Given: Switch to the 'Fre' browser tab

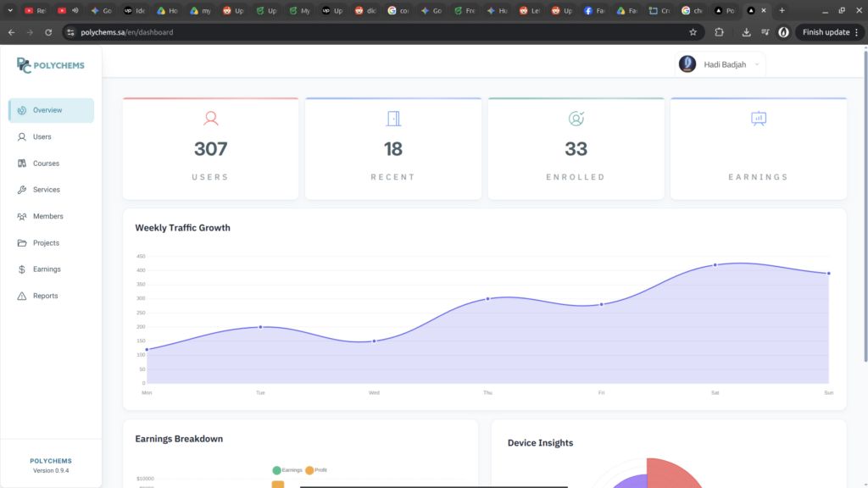Looking at the screenshot, I should click(464, 10).
